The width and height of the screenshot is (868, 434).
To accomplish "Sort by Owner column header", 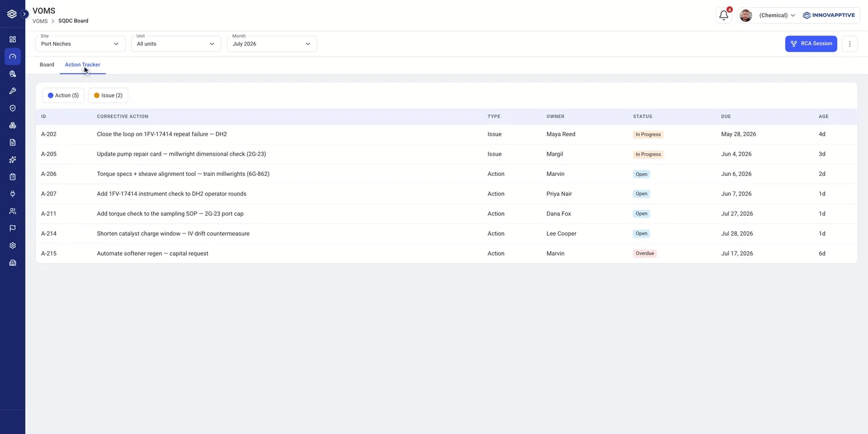I will click(555, 116).
